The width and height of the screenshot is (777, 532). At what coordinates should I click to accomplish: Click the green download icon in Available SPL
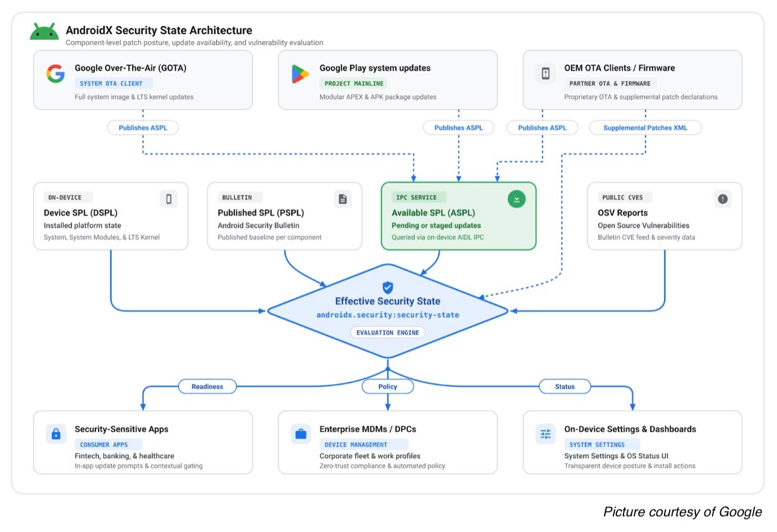click(516, 199)
